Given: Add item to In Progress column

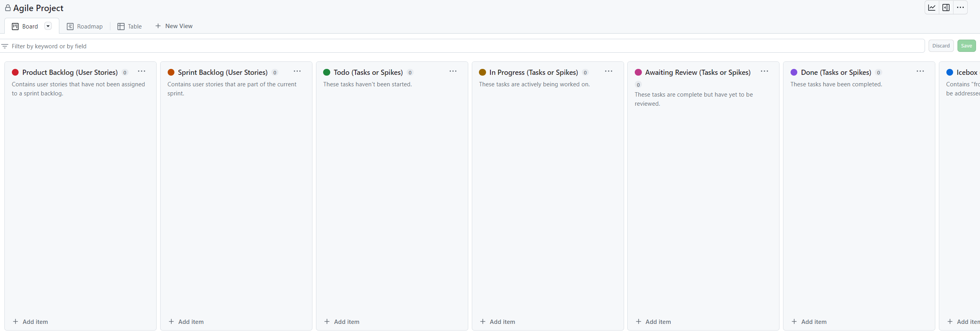Looking at the screenshot, I should click(x=498, y=322).
